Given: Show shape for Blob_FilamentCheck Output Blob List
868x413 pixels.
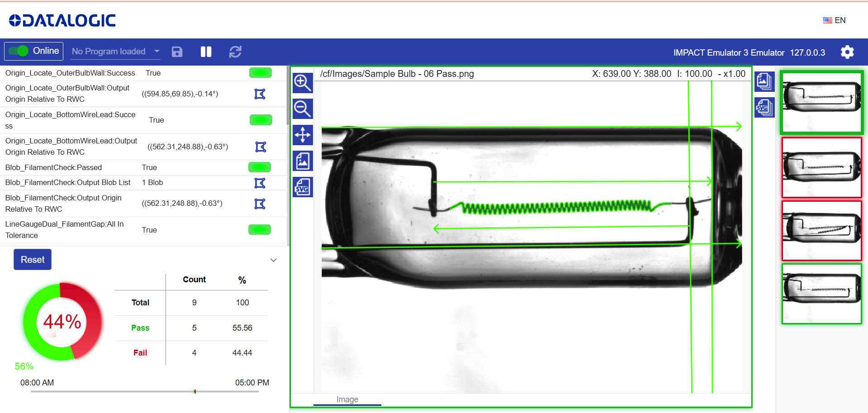Looking at the screenshot, I should pyautogui.click(x=260, y=183).
